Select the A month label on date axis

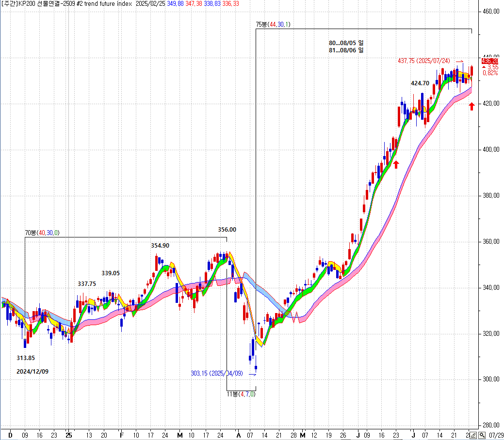238,436
